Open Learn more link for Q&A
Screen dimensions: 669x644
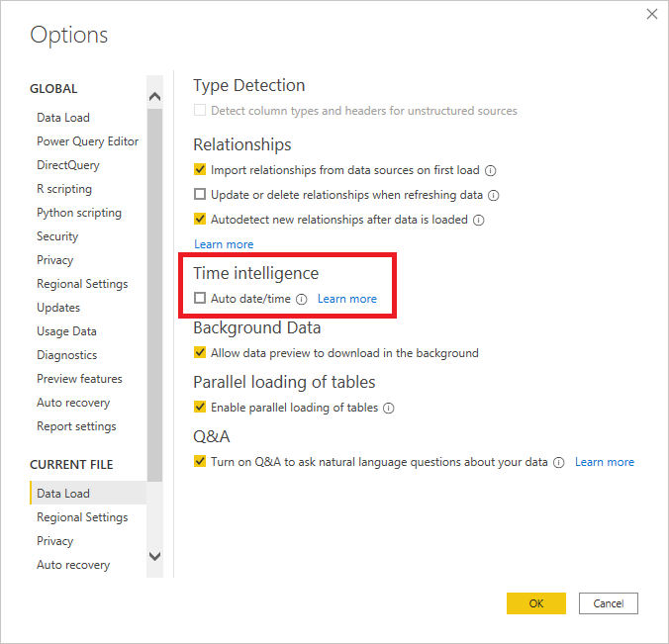(x=605, y=462)
